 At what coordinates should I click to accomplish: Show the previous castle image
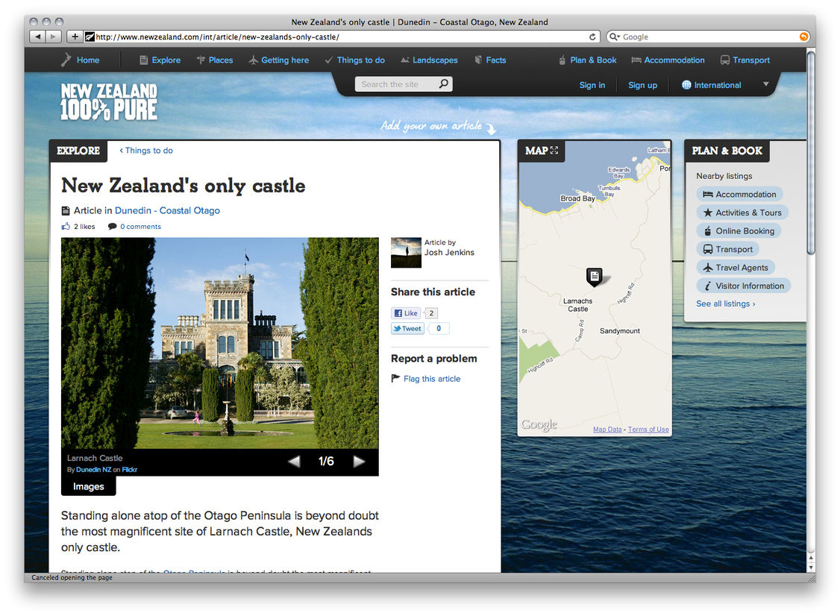pyautogui.click(x=294, y=462)
